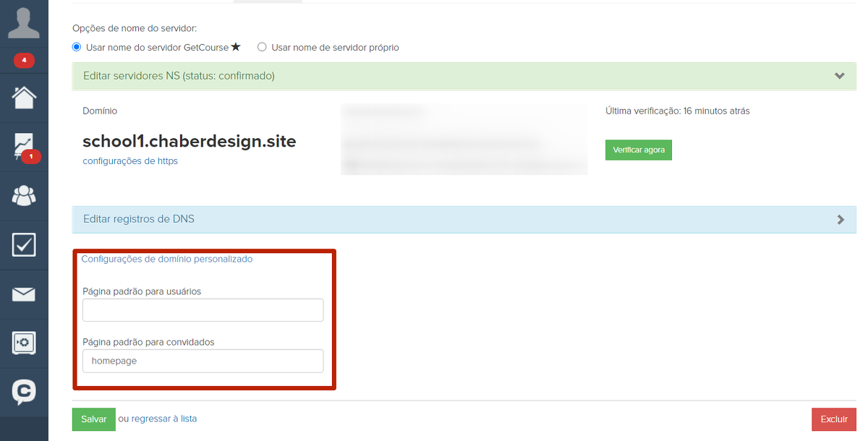Expand the "Editar registros de DNS" chevron
Screen dimensions: 868x441
tap(840, 220)
